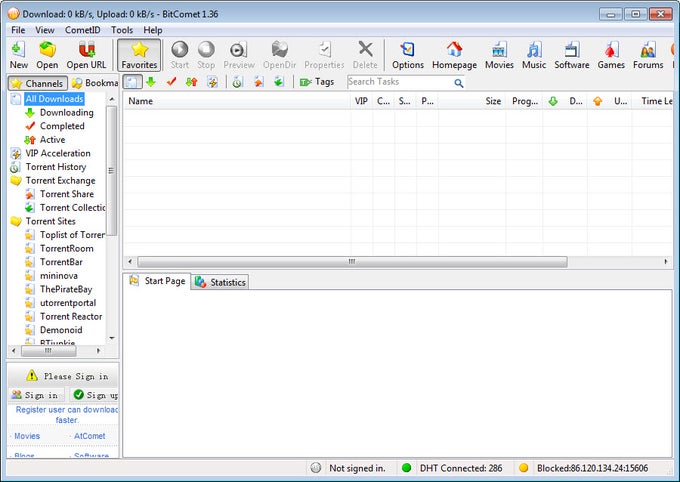Click the Preview toolbar icon

[239, 55]
